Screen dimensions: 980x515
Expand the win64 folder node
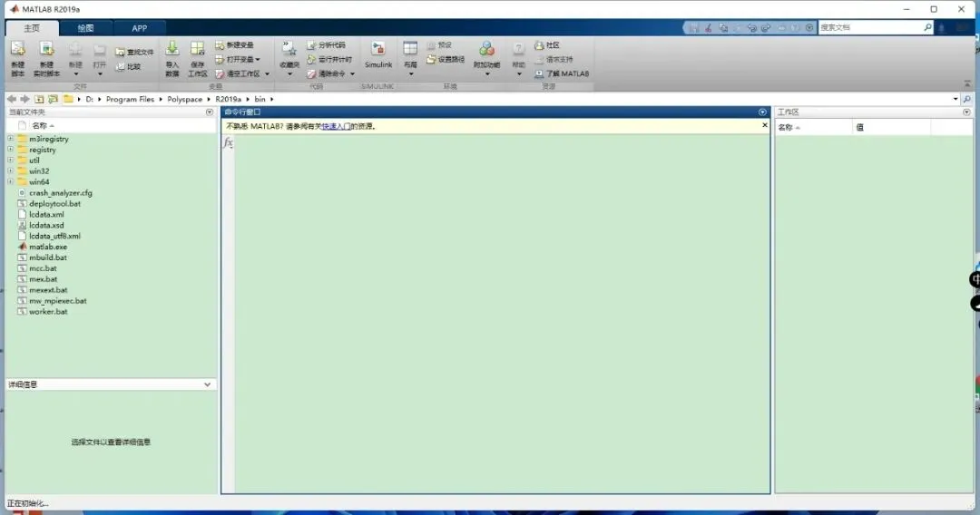point(10,181)
